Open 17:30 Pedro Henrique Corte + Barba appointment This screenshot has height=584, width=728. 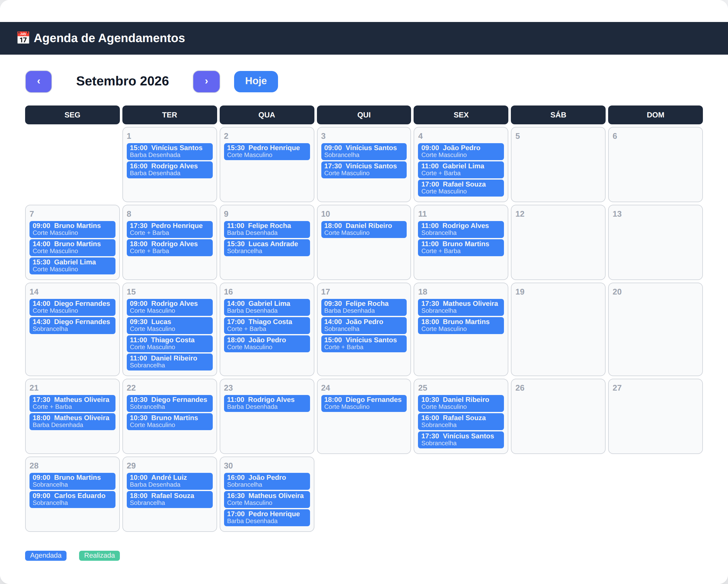[x=169, y=229]
